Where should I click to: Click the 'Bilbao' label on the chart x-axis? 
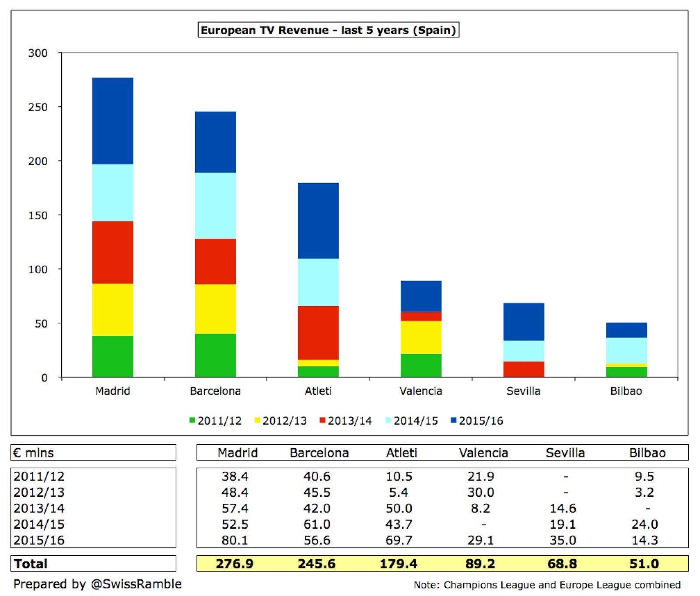(x=626, y=391)
